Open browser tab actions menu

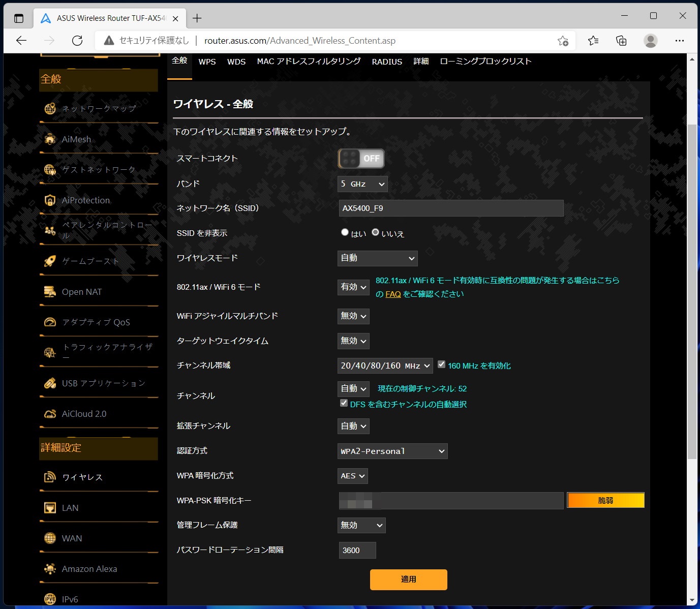click(19, 18)
